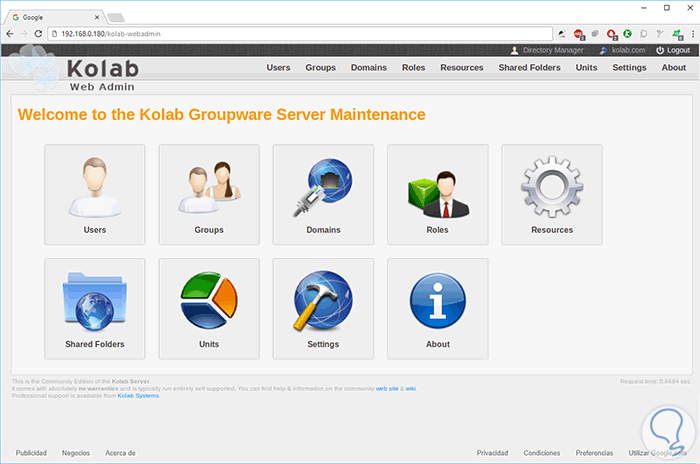Click the Preferencias footer link
The image size is (700, 464).
pyautogui.click(x=594, y=453)
